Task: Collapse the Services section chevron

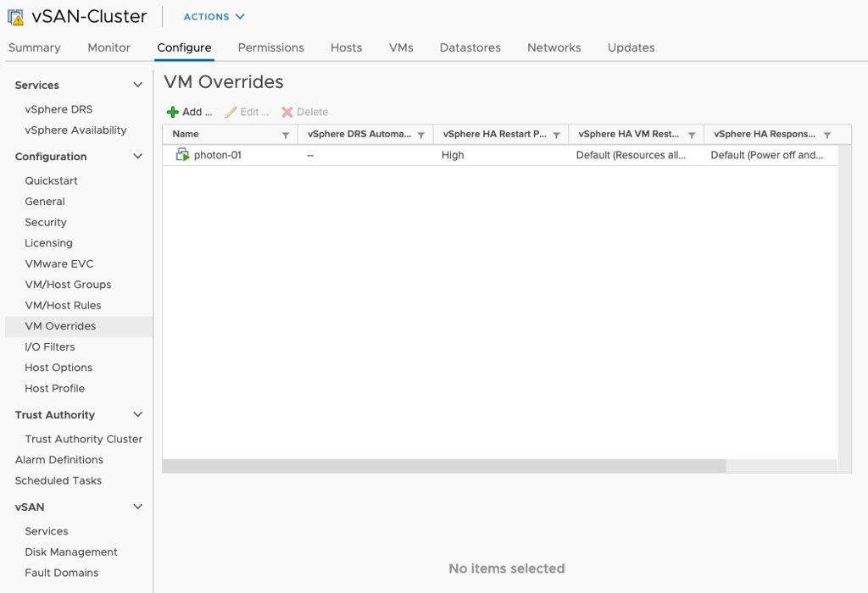Action: point(138,85)
